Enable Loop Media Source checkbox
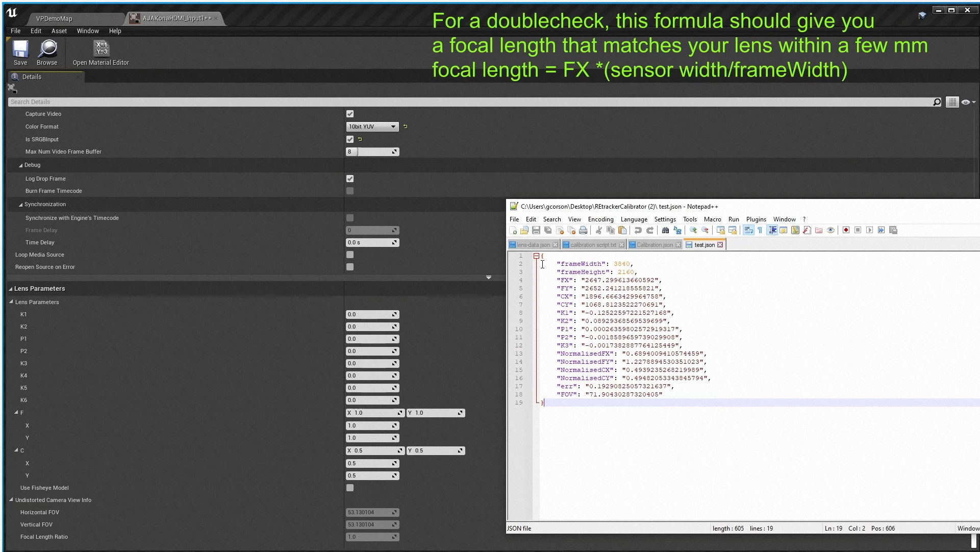The image size is (980, 552). pyautogui.click(x=350, y=255)
